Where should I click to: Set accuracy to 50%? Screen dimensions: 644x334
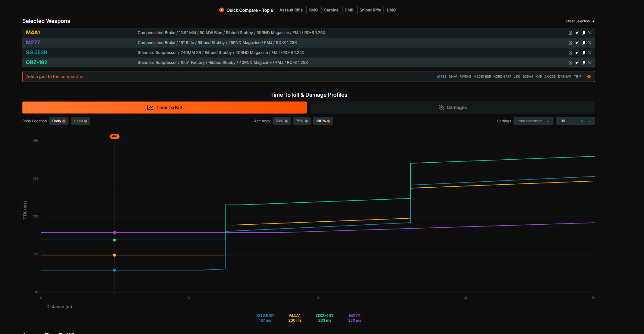tap(281, 121)
